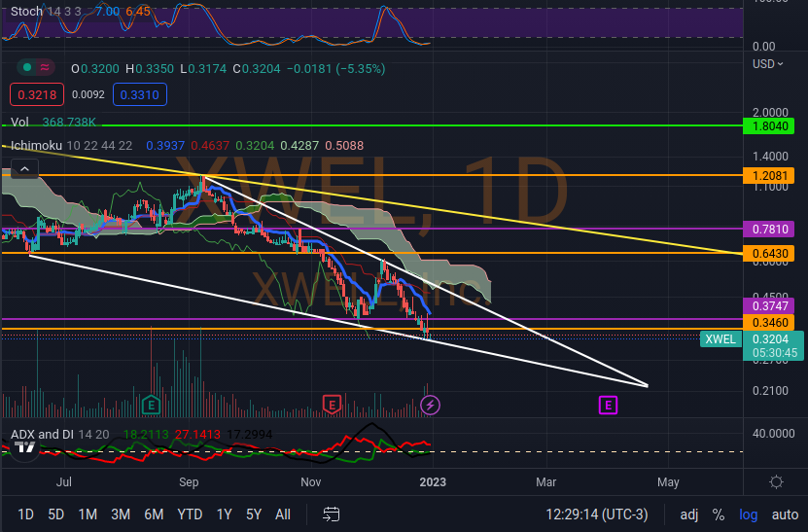Toggle the auto scale mode

[x=785, y=514]
